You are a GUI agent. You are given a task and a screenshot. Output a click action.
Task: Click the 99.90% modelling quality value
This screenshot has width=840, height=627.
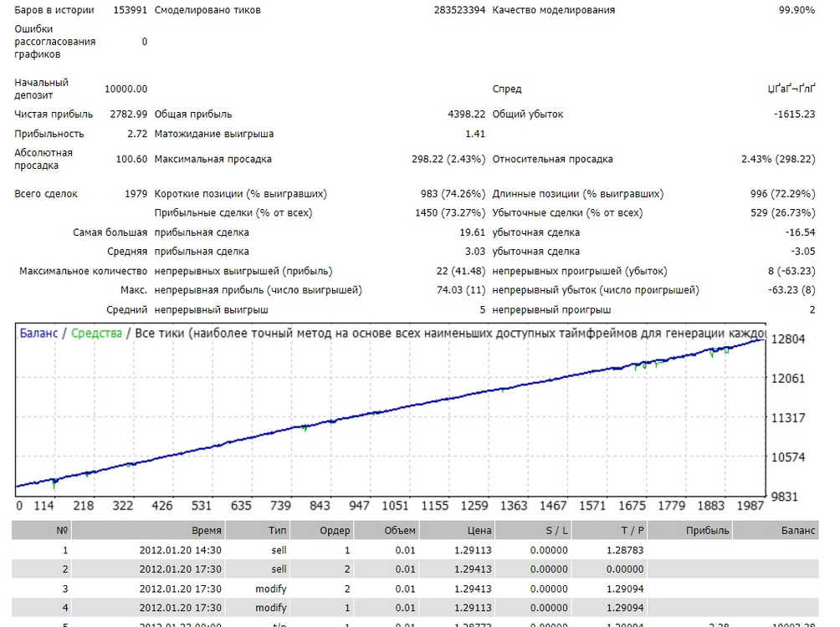pyautogui.click(x=796, y=10)
